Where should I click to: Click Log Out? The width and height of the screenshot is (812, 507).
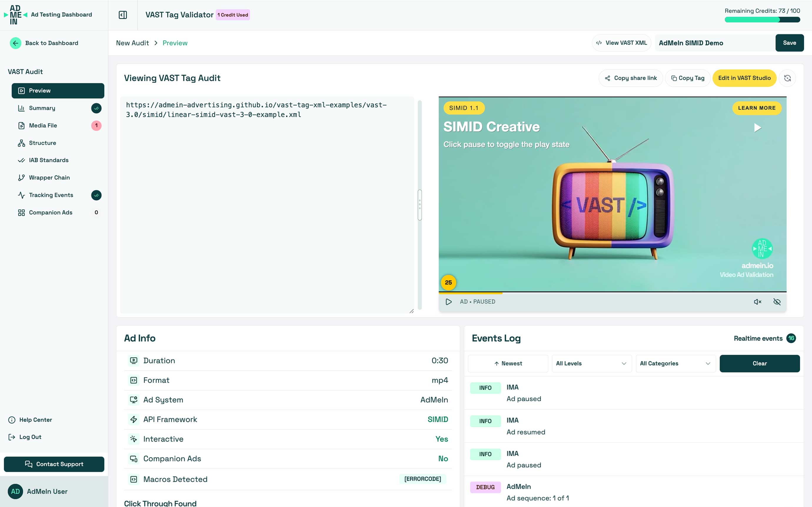tap(25, 437)
